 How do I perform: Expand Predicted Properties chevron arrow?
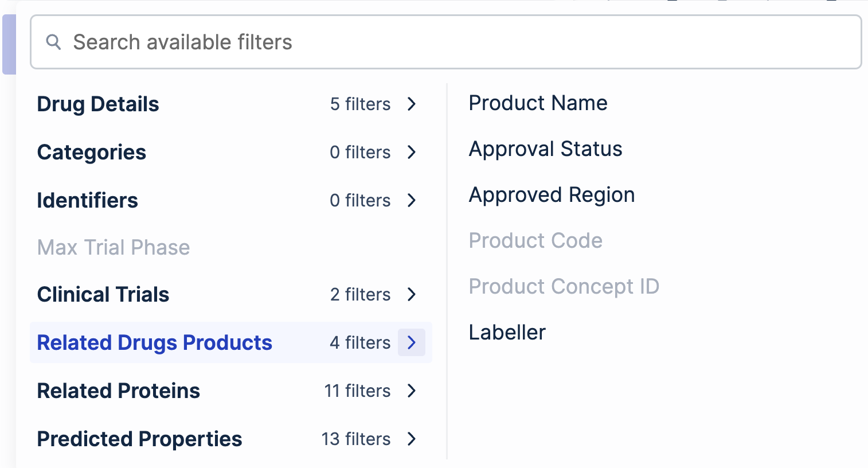pos(412,439)
